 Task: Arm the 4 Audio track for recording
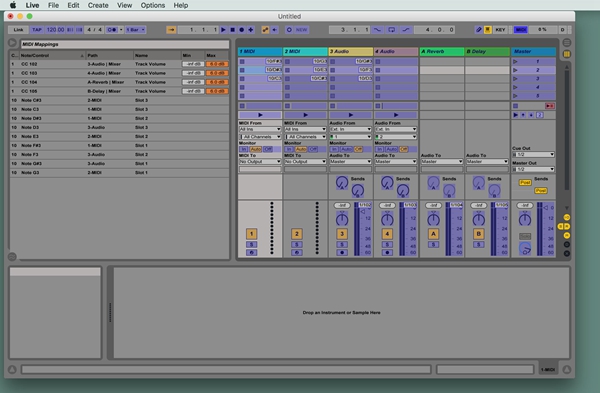point(387,253)
